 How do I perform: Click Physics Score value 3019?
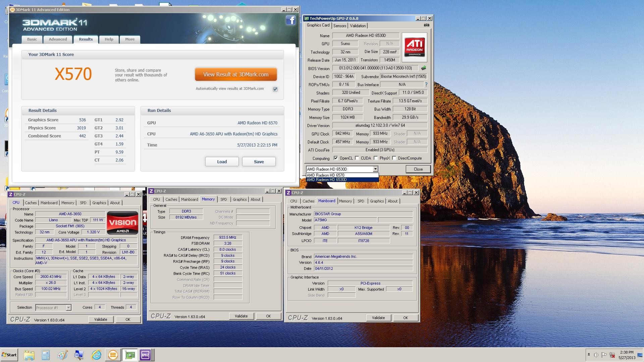coord(81,128)
